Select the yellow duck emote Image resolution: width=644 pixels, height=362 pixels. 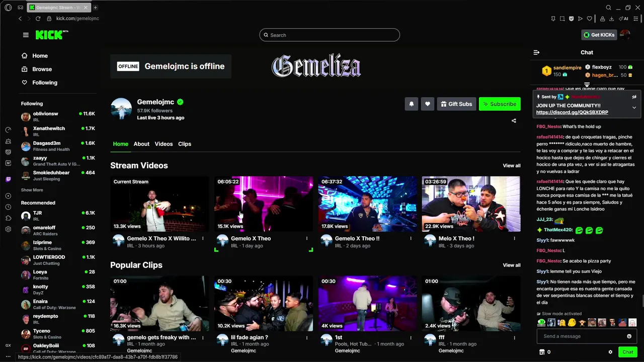point(572,323)
